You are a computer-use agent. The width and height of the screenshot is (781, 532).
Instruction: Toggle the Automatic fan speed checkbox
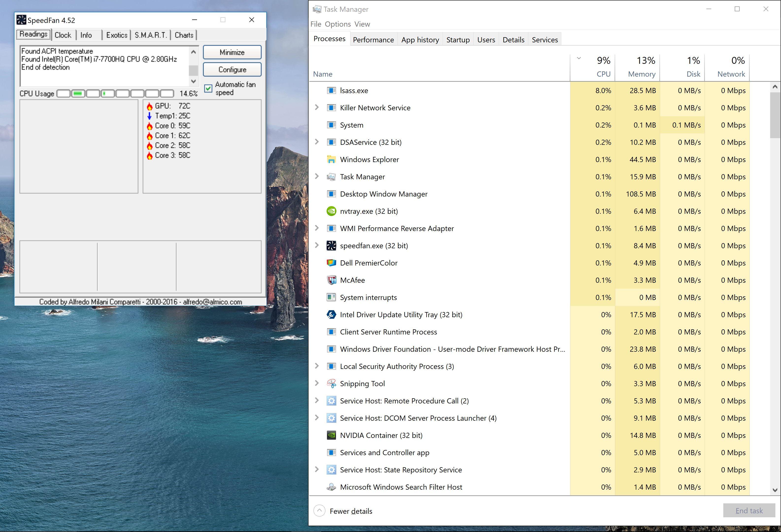[208, 88]
